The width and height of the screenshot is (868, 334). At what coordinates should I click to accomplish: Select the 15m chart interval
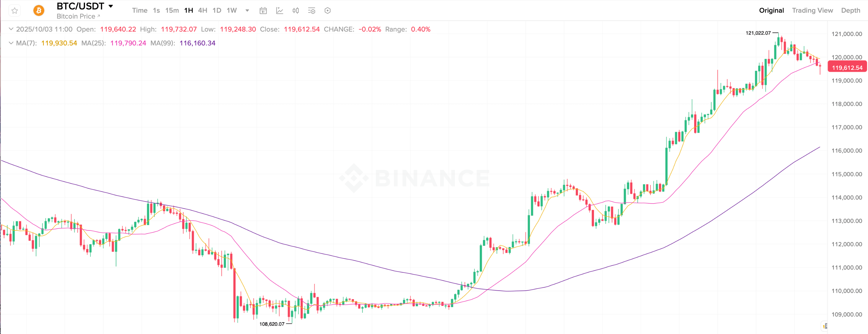point(172,10)
